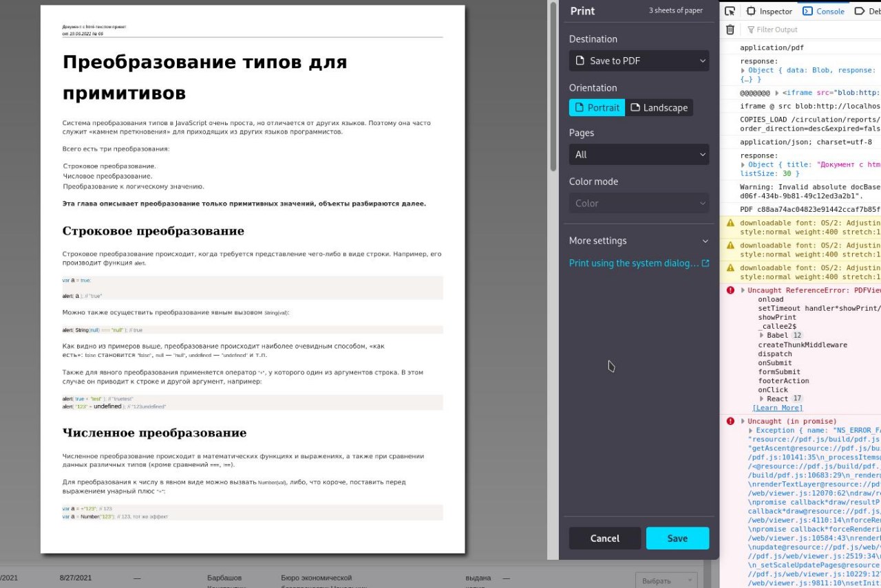The image size is (881, 588).
Task: Click the red error icon of ReferenceError
Action: tap(730, 291)
